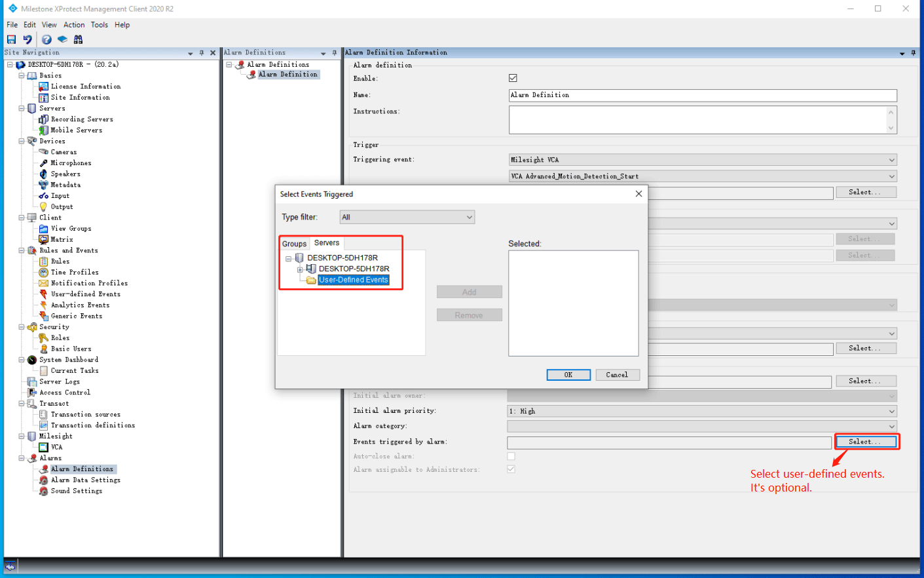Open the Type filter dropdown
The height and width of the screenshot is (578, 924).
[x=407, y=217]
